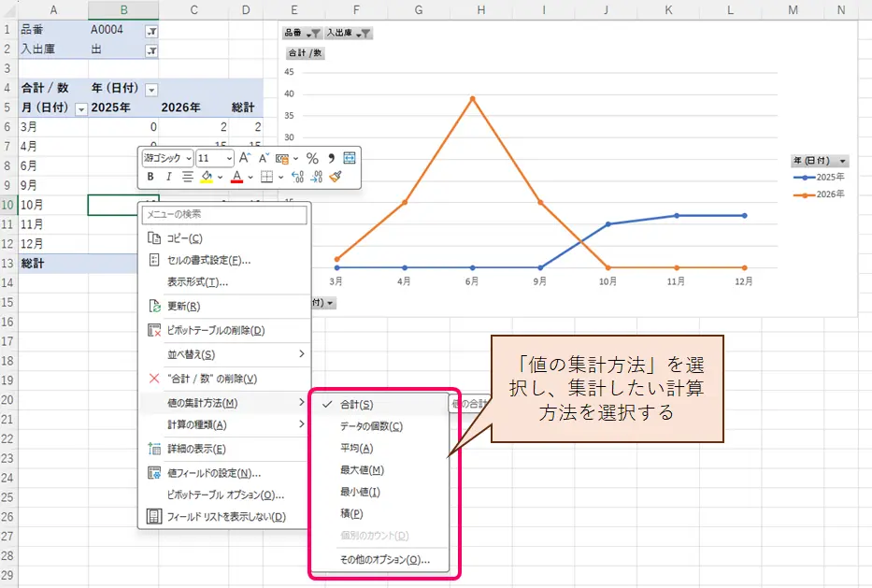This screenshot has height=588, width=872.
Task: Click 詳細の表示(E) menu item
Action: click(224, 449)
